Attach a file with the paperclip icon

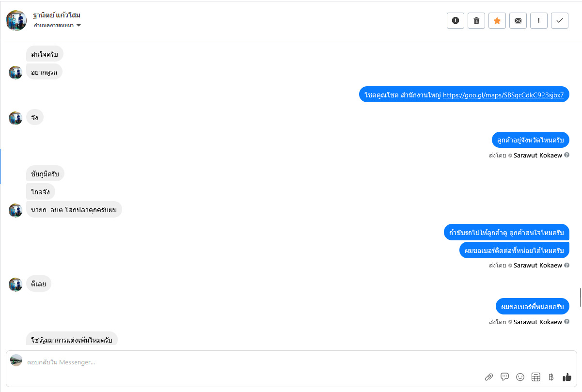(489, 377)
